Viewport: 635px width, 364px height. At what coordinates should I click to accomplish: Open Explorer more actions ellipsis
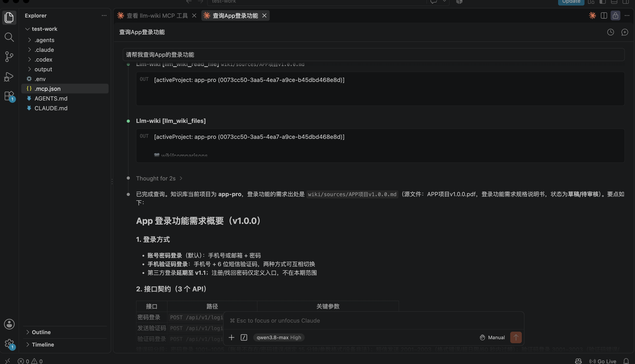(x=104, y=15)
